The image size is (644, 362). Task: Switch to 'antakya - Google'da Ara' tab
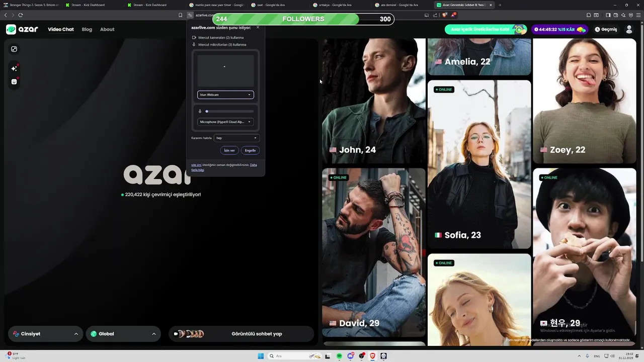(x=341, y=5)
